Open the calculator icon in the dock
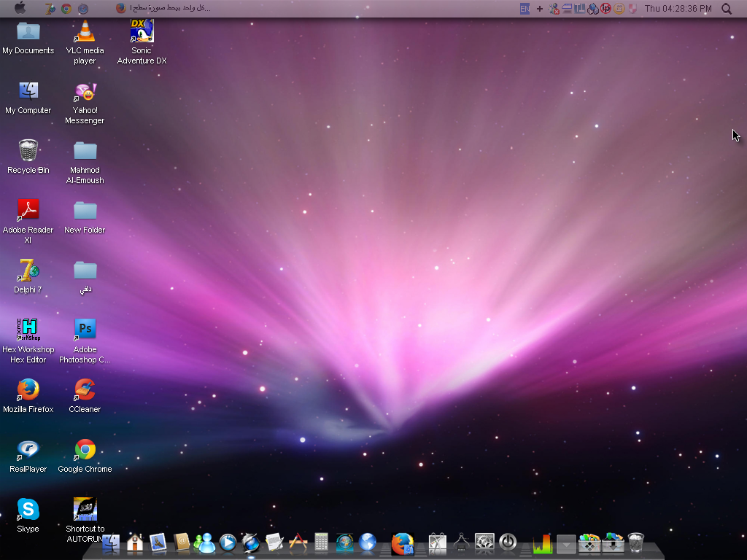This screenshot has width=747, height=560. point(321,542)
